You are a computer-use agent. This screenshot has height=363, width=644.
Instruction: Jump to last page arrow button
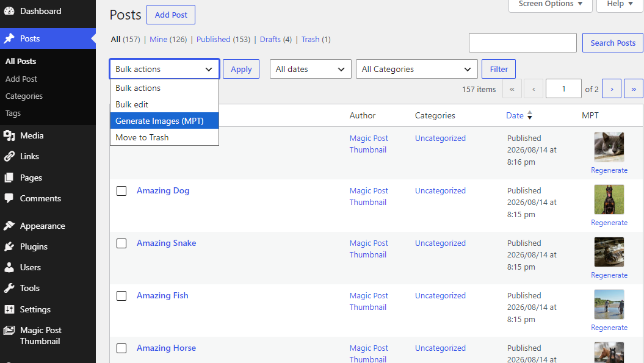[x=634, y=88]
